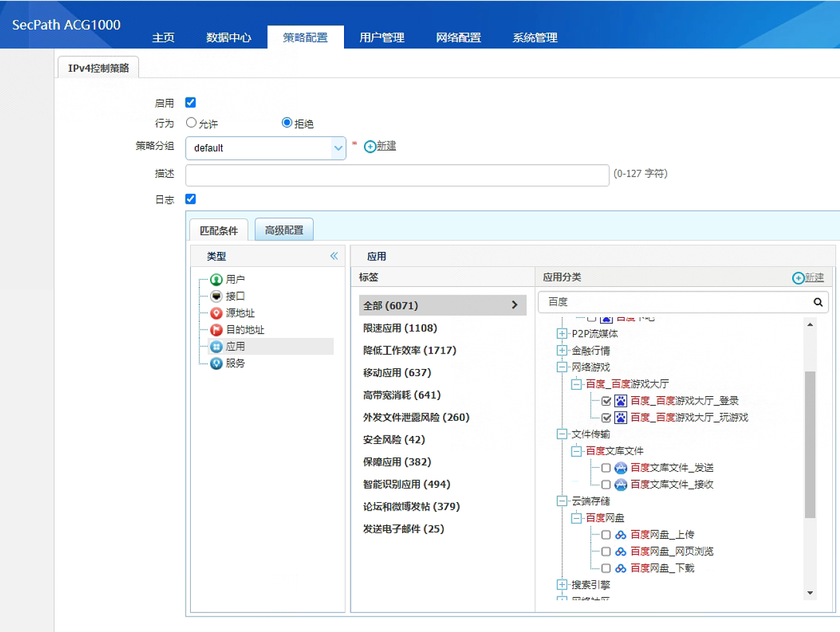Uncheck 百度游戏大厅_登录 checkbox
This screenshot has height=632, width=840.
click(606, 401)
